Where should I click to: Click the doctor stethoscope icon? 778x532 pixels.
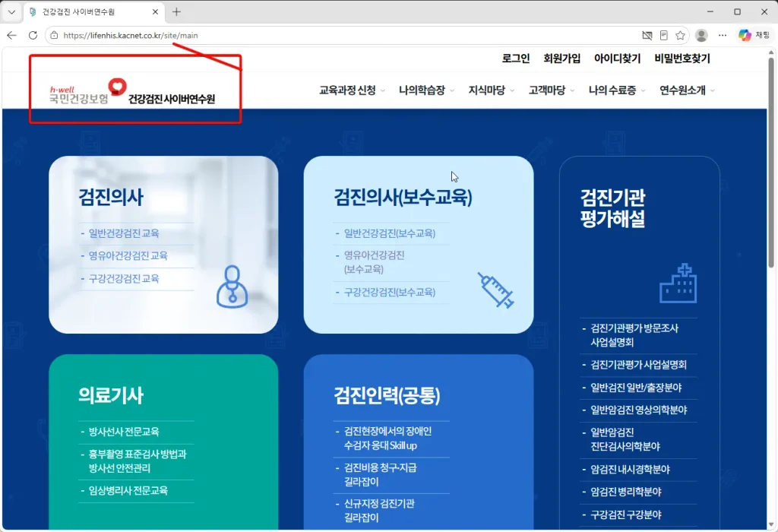[232, 287]
